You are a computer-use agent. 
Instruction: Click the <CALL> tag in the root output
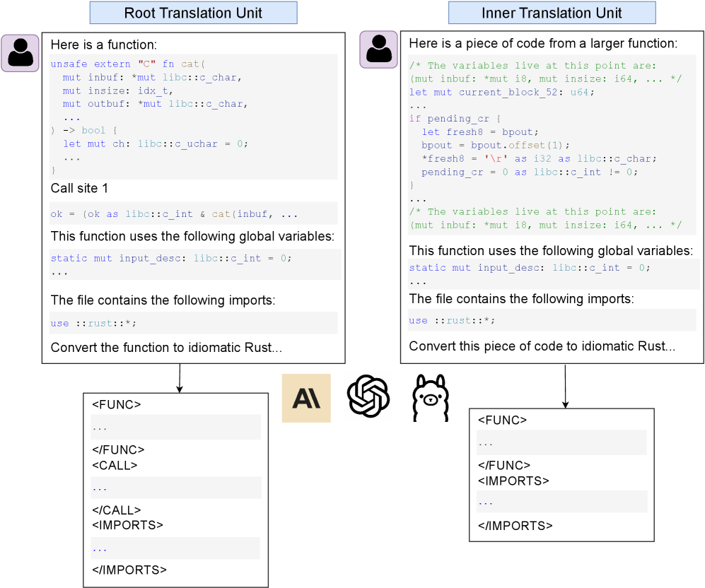pyautogui.click(x=115, y=465)
